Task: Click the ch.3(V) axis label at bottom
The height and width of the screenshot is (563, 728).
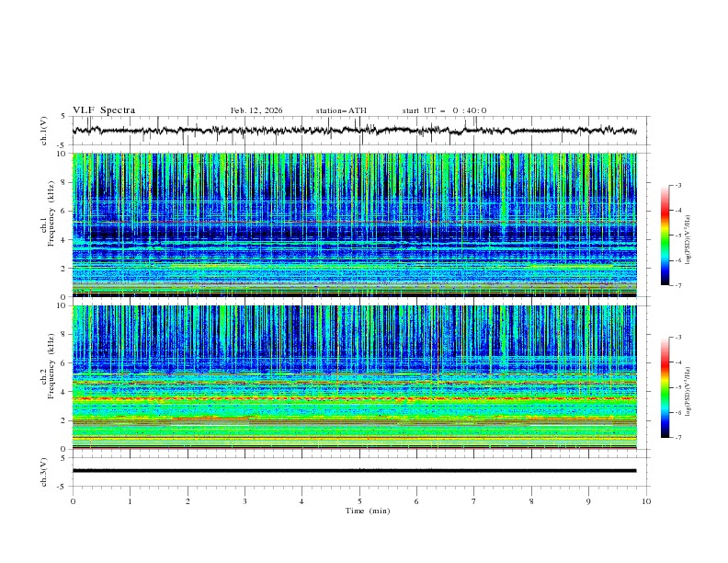Action: (x=44, y=471)
